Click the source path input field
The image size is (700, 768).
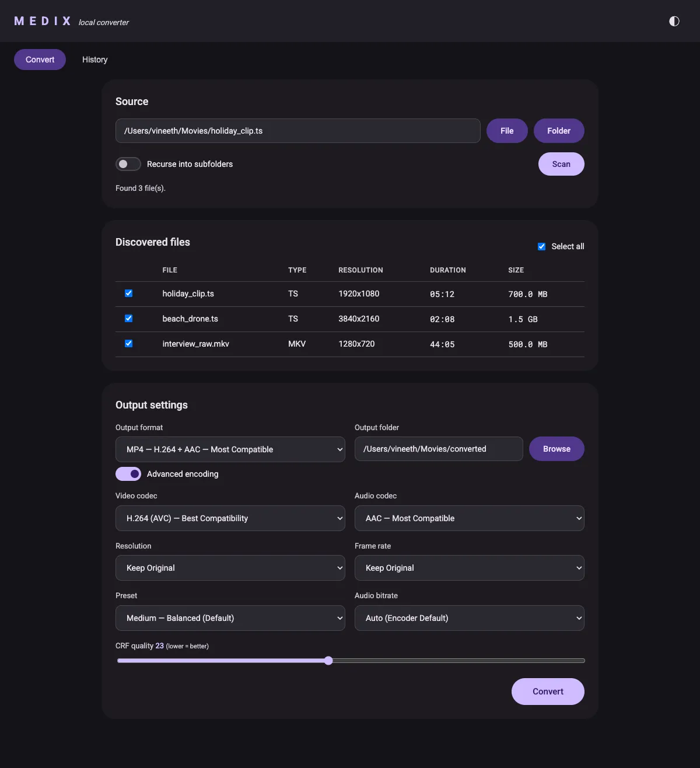pos(297,131)
